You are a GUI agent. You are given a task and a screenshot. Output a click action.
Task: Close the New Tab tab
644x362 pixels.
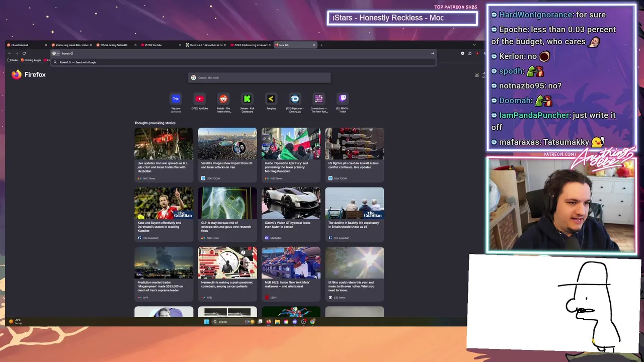click(314, 45)
